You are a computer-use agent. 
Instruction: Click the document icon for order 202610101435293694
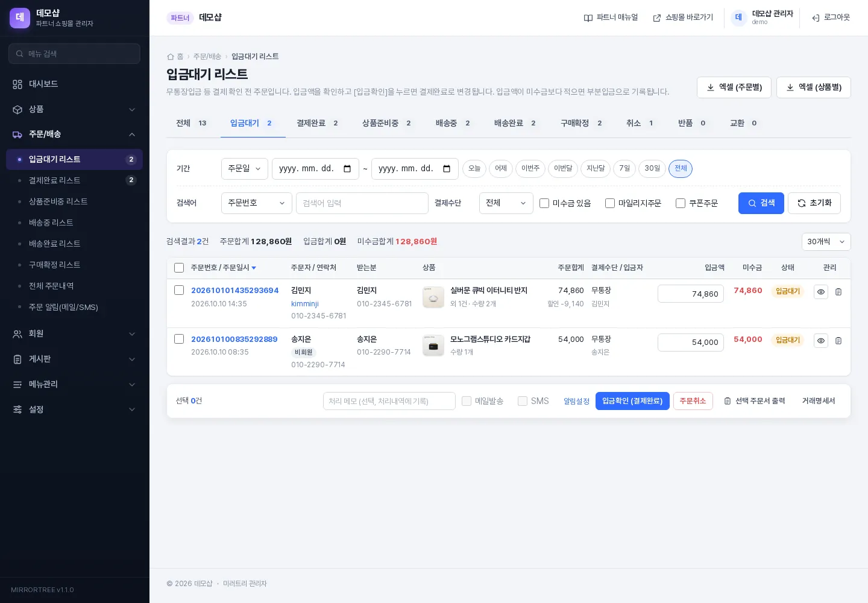(838, 292)
